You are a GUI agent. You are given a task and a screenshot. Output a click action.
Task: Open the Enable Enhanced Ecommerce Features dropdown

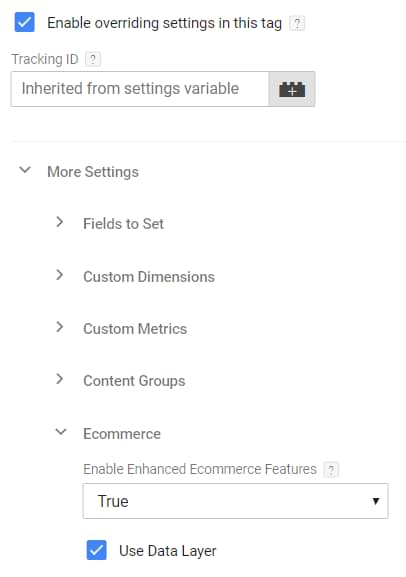[236, 501]
